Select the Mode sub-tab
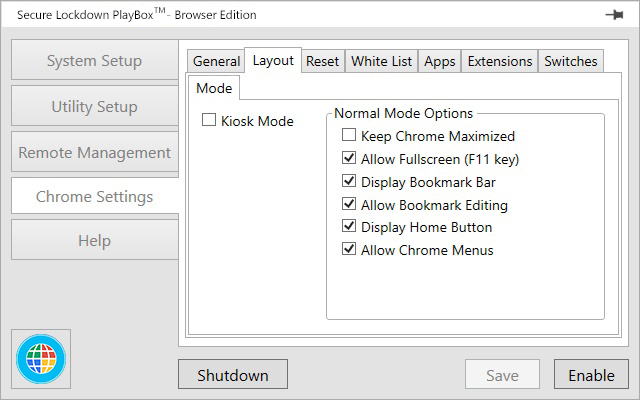This screenshot has height=400, width=640. click(x=214, y=88)
